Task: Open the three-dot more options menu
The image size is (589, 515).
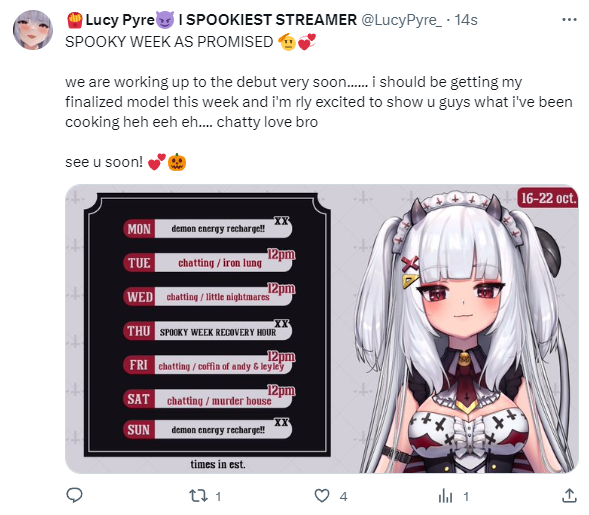Action: [x=569, y=20]
